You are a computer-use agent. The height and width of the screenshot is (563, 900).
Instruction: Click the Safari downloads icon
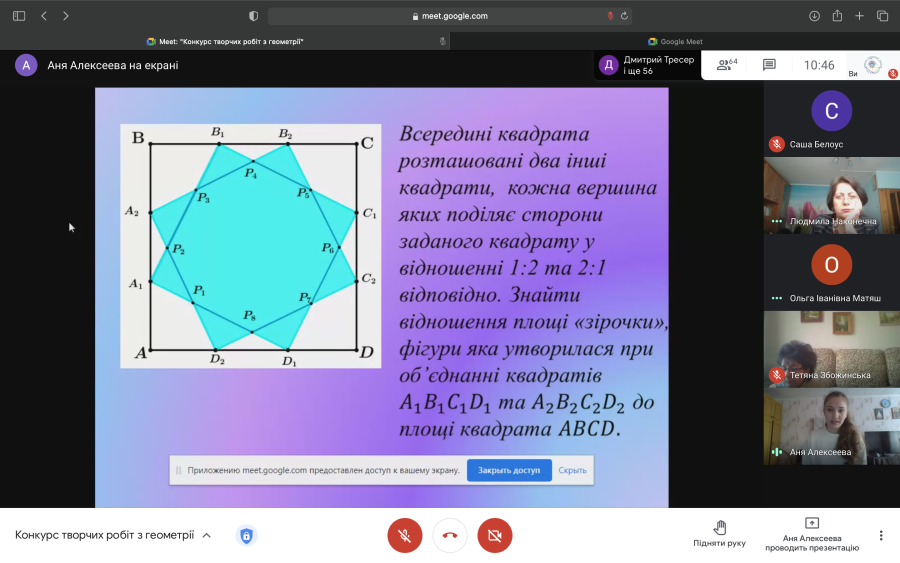pyautogui.click(x=814, y=16)
